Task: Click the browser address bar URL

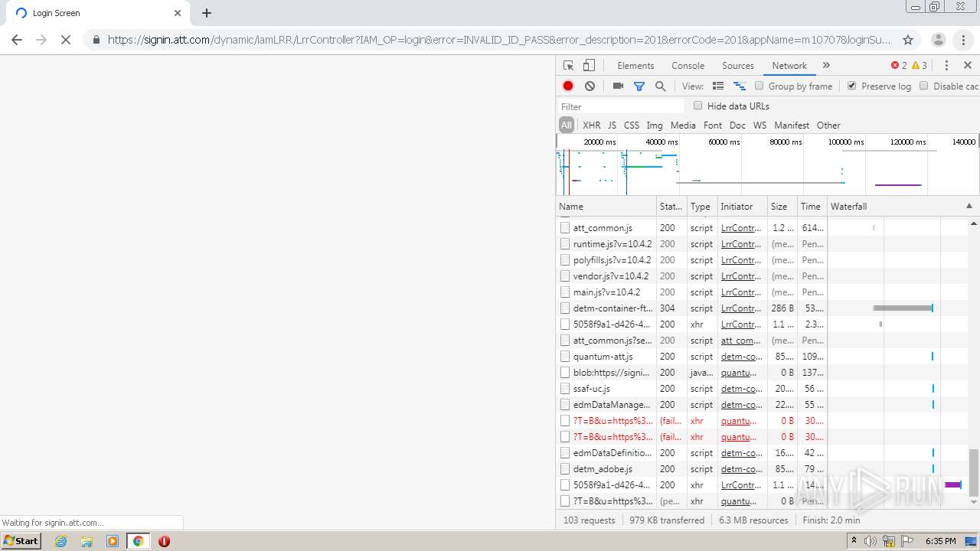Action: (499, 40)
